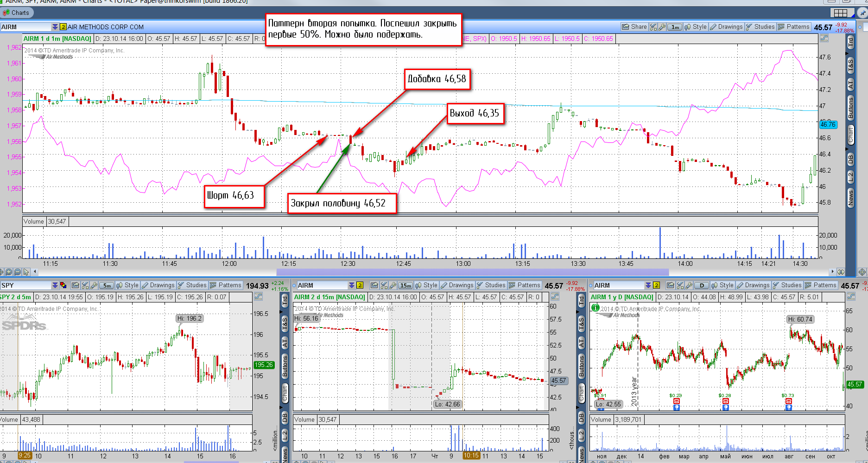Toggle scale curve icon in AIRM daily chart
Screen dimensions: 868x463
852,296
